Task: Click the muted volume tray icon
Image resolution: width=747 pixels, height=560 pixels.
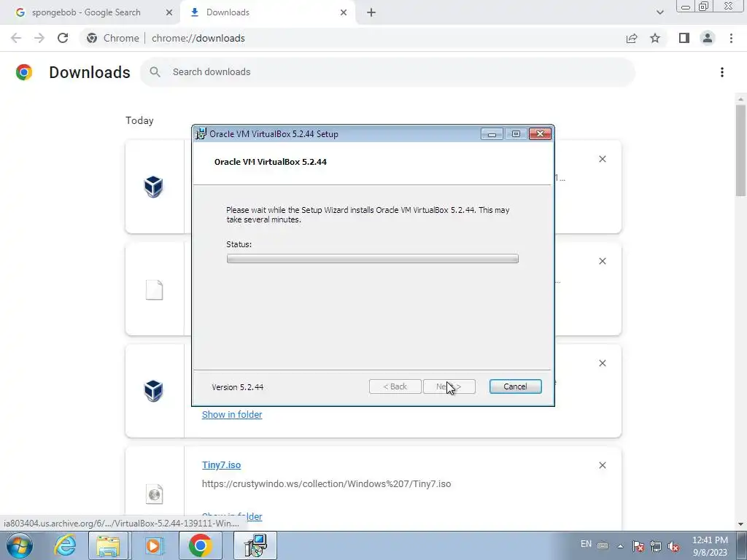Action: coord(673,546)
